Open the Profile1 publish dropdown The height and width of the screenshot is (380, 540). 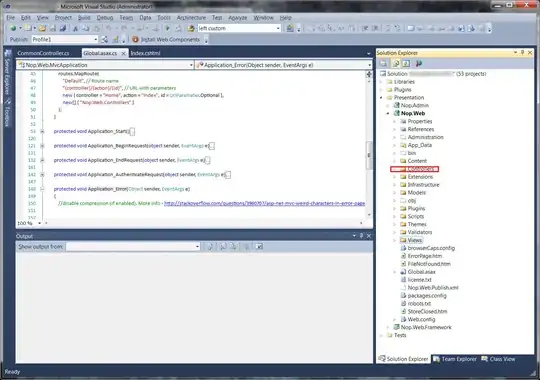pos(65,40)
